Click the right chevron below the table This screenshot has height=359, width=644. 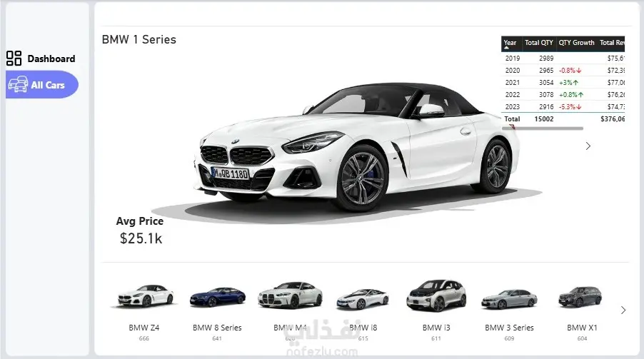pos(588,146)
